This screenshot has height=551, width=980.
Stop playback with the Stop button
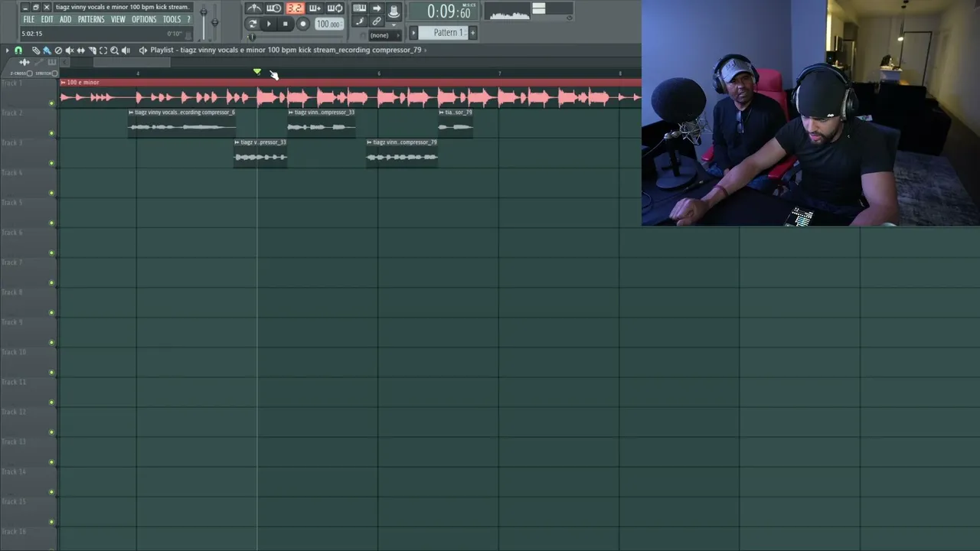[x=286, y=24]
